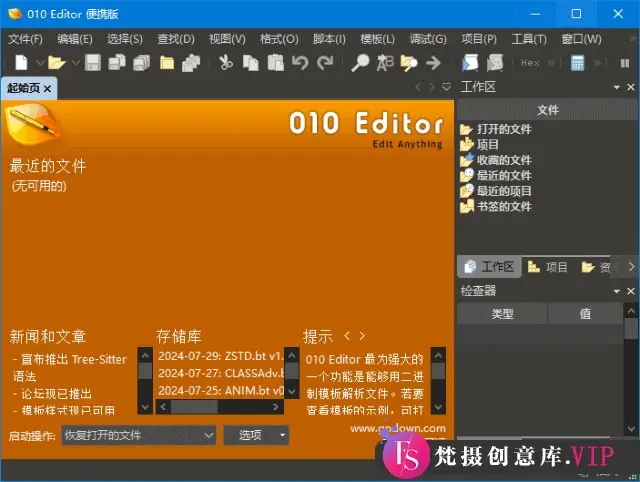Screen dimensions: 640x482
Task: Expand the Open File dropdown arrow
Action: pos(76,63)
